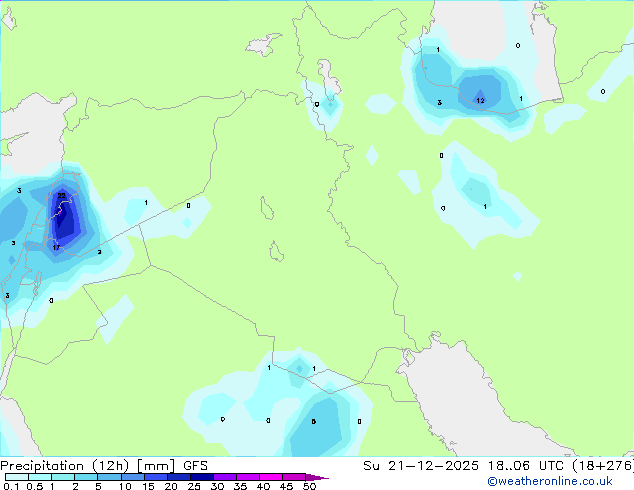Click the 17 mm value on the map
The height and width of the screenshot is (490, 634).
(x=56, y=247)
